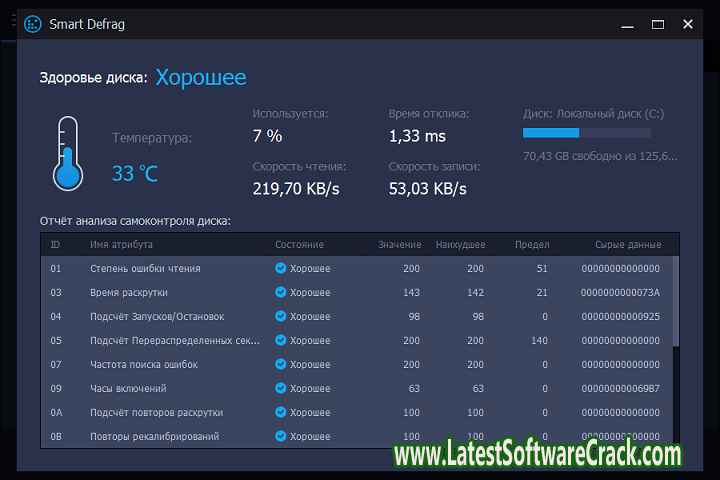
Task: Click the status checkmark for attribute 0A
Action: 281,412
